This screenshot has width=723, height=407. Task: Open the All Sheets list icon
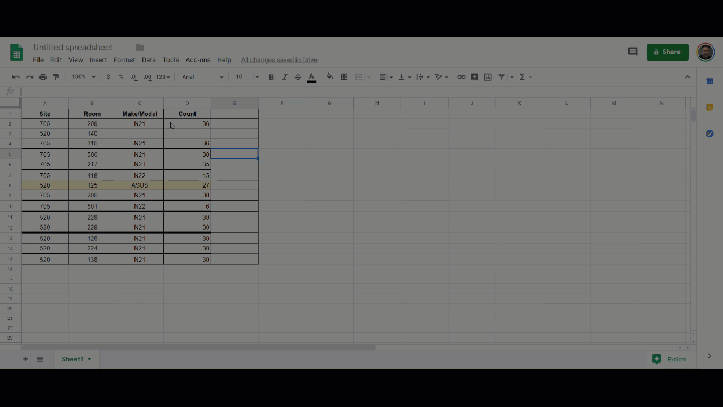40,359
